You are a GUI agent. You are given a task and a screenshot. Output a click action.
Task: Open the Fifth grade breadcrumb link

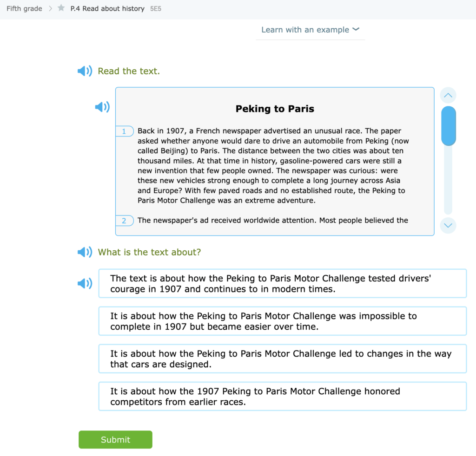(x=24, y=8)
